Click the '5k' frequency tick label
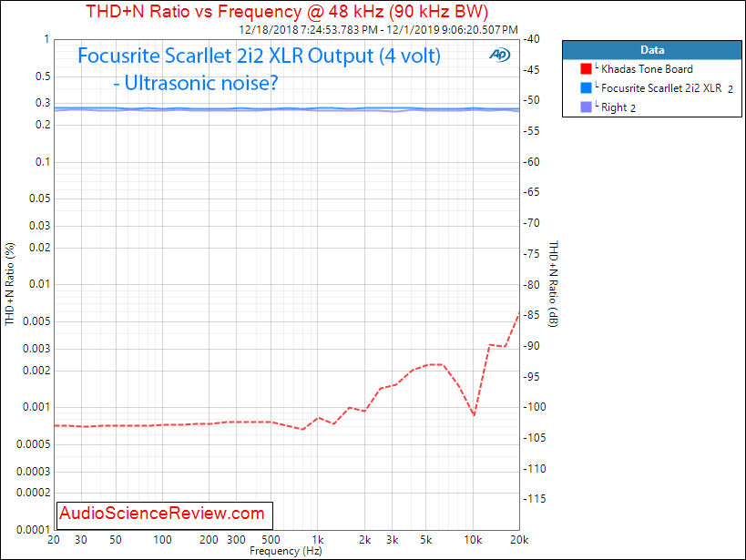746x560 pixels. (x=425, y=540)
